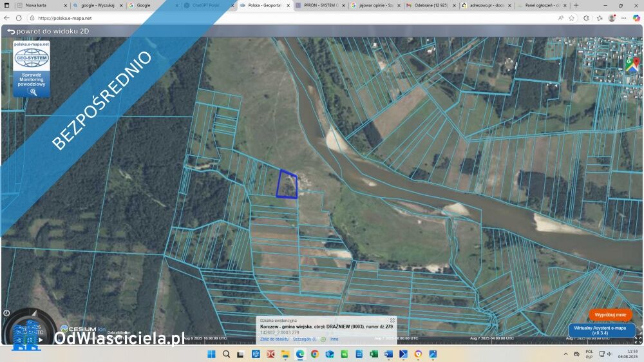
Task: Click the 'Inne' link in the popup
Action: (x=334, y=339)
